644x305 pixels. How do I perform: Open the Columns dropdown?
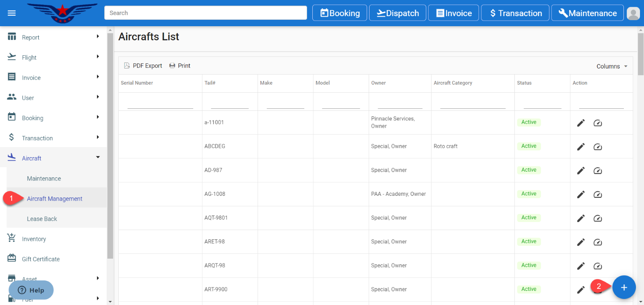pos(612,66)
